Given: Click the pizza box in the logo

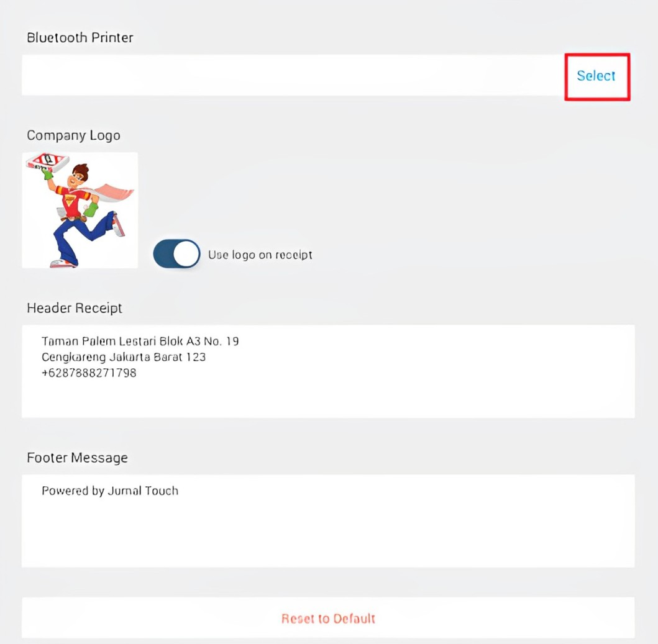Looking at the screenshot, I should (47, 162).
